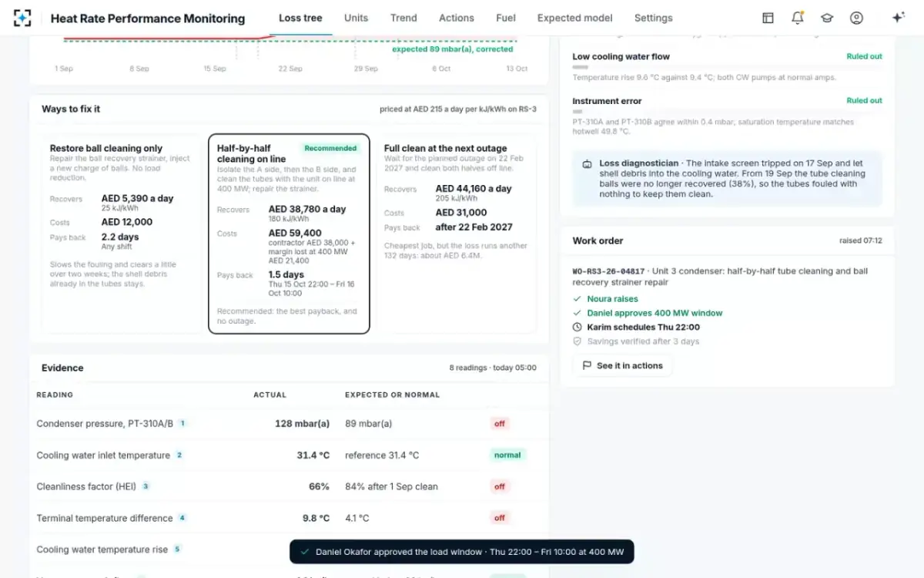
Task: Click off status on Terminal temperature difference row
Action: [x=500, y=518]
